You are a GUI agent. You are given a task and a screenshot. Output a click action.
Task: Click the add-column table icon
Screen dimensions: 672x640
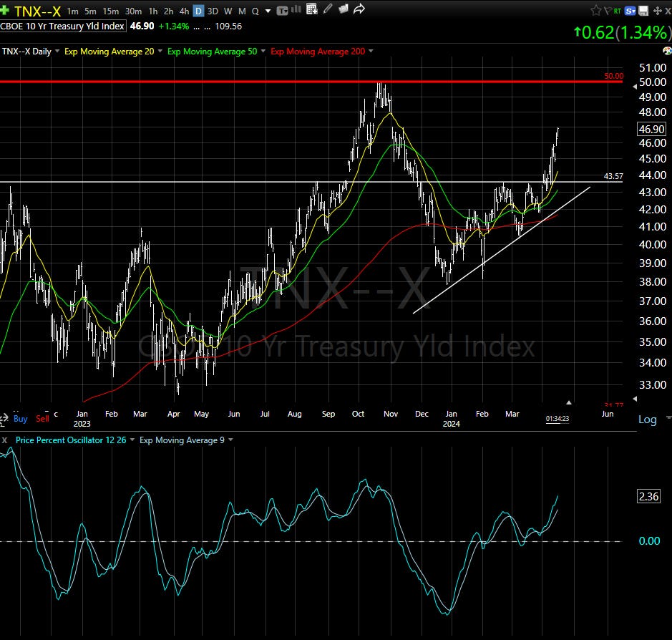coord(312,9)
